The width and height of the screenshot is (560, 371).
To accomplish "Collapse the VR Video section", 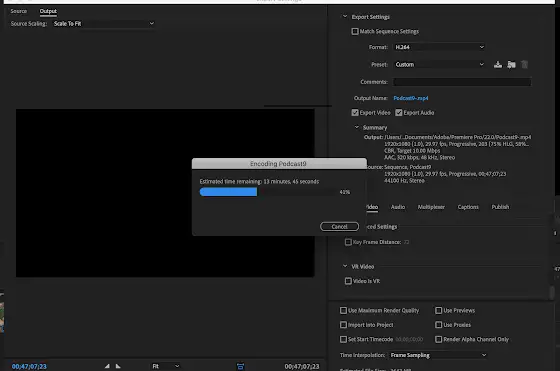I will (x=345, y=266).
